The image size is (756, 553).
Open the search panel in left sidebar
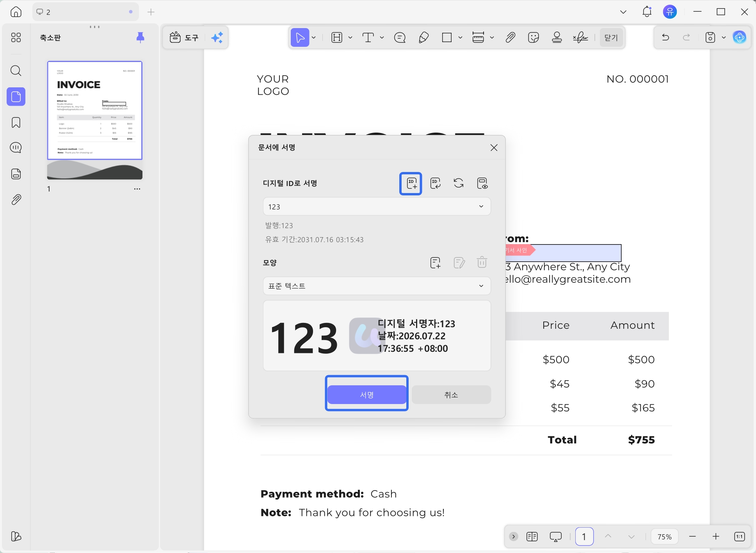pyautogui.click(x=16, y=71)
